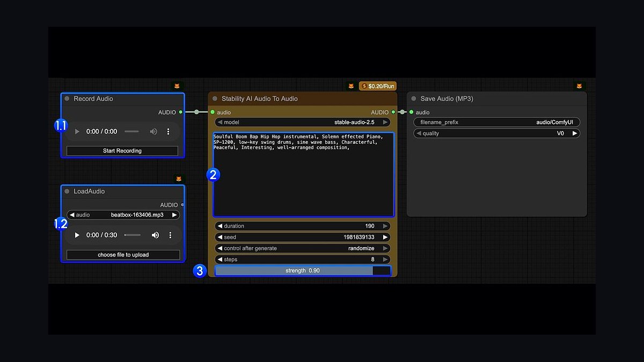This screenshot has width=644, height=362.
Task: Open the quality dropdown set to V0
Action: point(497,134)
